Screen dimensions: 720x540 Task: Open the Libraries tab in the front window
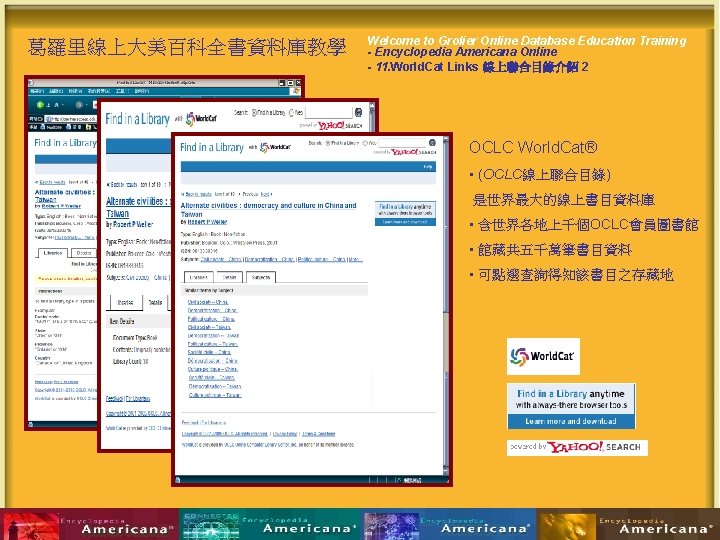coord(198,277)
